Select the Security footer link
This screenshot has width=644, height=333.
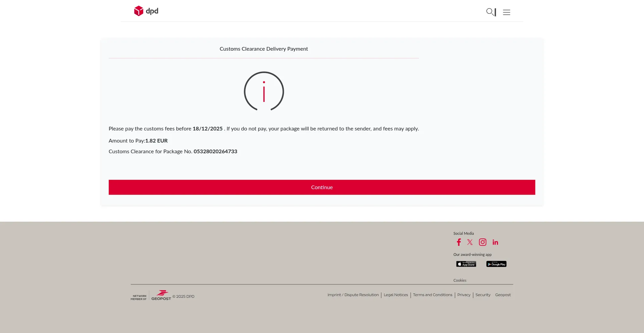(483, 295)
